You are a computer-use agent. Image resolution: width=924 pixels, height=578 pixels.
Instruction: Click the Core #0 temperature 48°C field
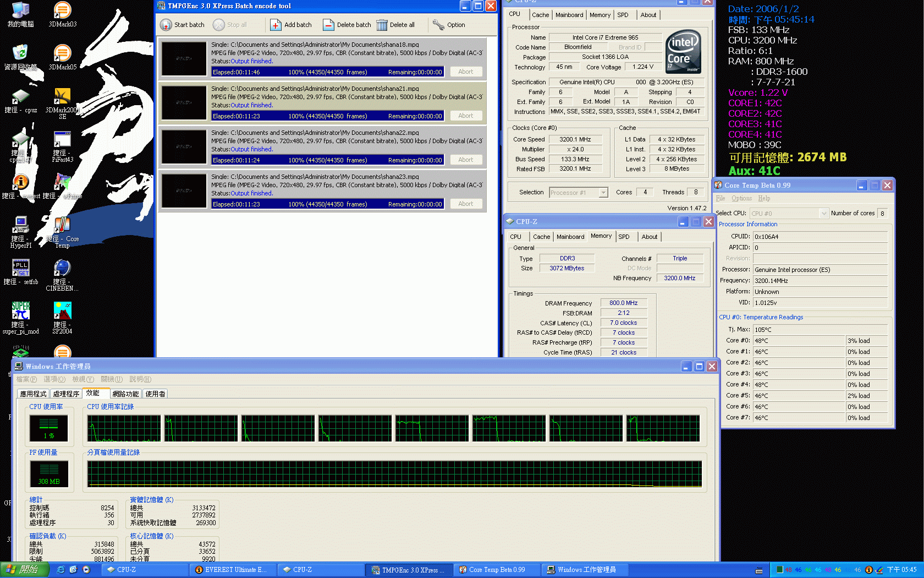pos(799,341)
